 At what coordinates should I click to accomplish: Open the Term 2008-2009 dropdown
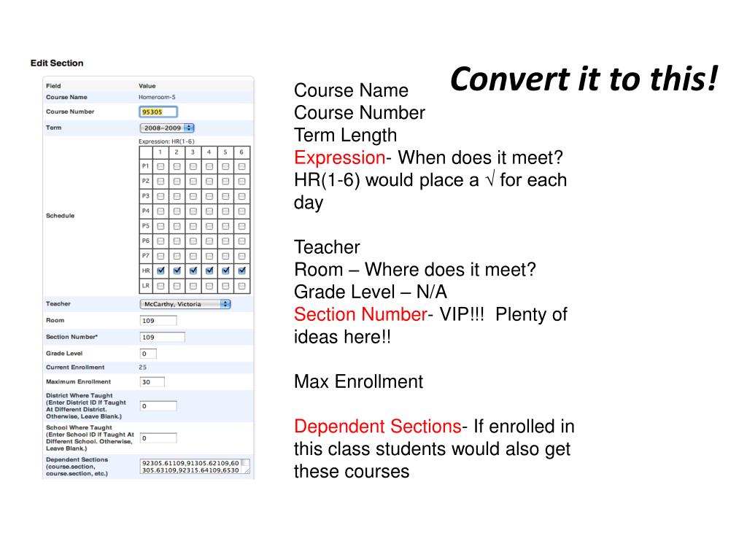point(167,128)
